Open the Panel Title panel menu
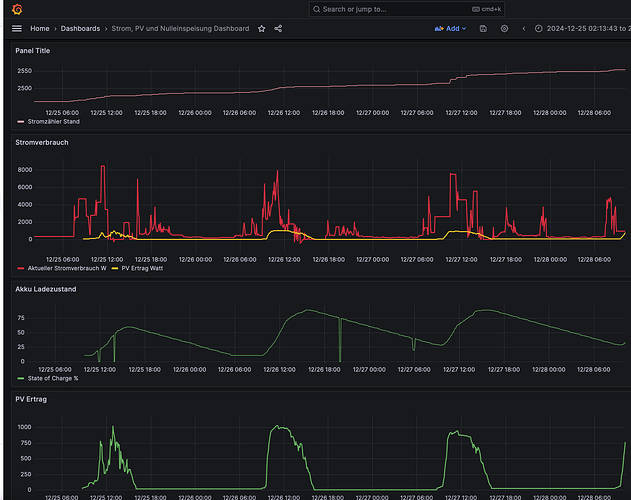Viewport: 631px width, 500px height. (33, 51)
